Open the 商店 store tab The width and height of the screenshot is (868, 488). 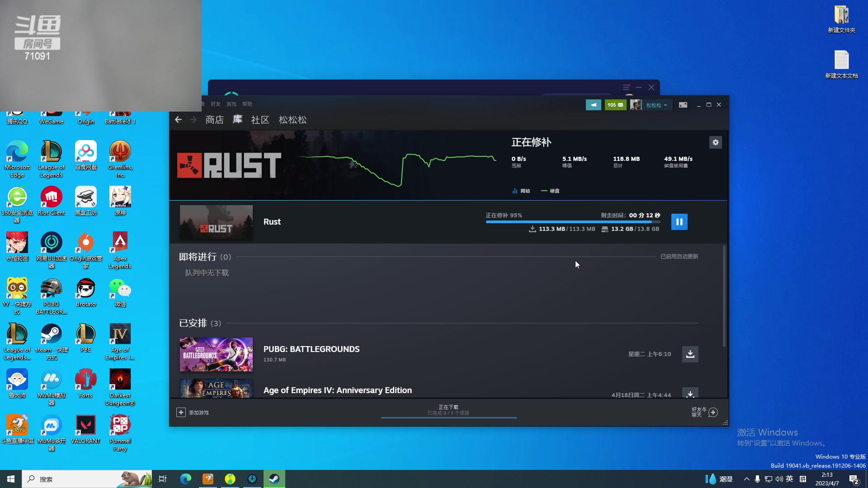[214, 120]
